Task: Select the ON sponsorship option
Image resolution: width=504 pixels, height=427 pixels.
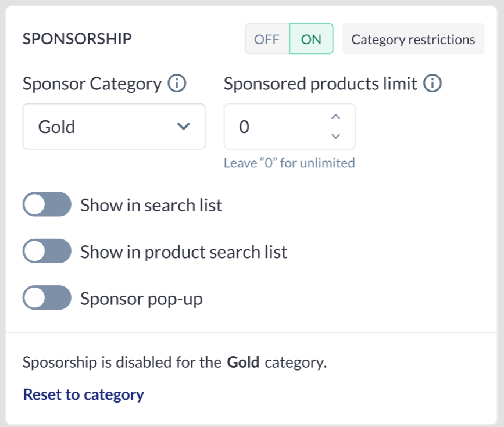Action: 311,40
